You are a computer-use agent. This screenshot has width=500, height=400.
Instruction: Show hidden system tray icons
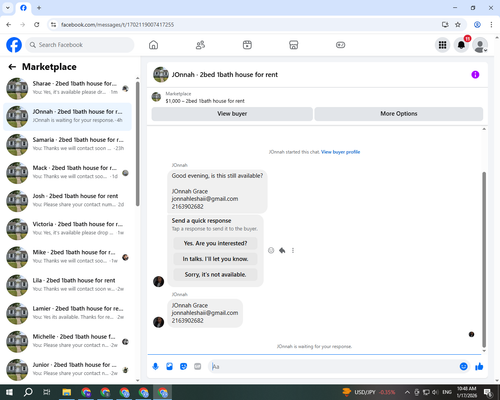[407, 392]
